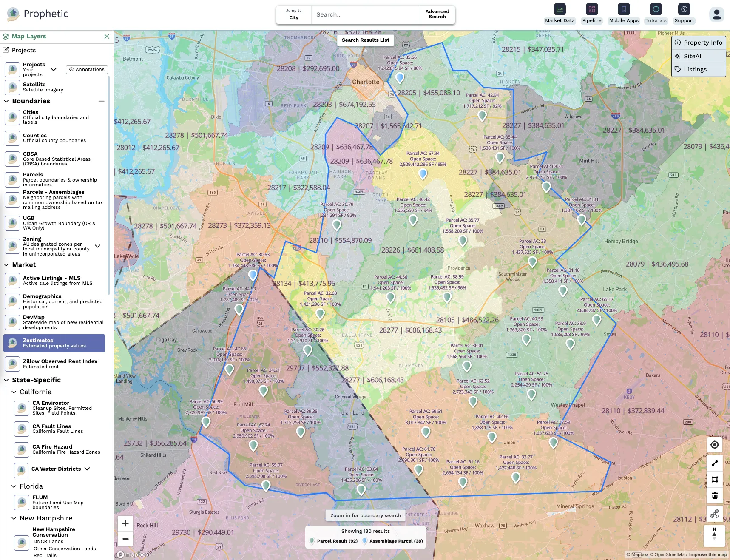Screen dimensions: 730x560
Task: Collapse the Boundaries section
Action: [101, 101]
